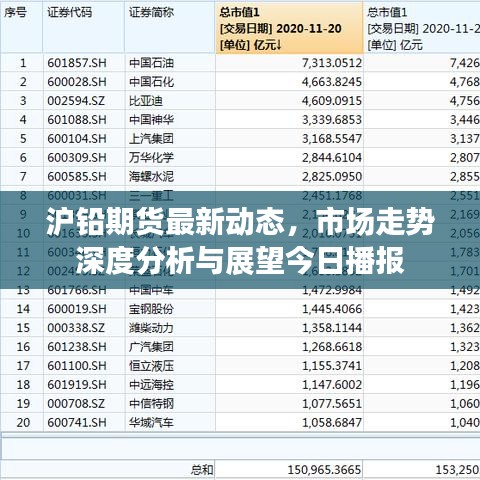Select the 证券简称 column header
480x480 pixels.
click(x=170, y=27)
